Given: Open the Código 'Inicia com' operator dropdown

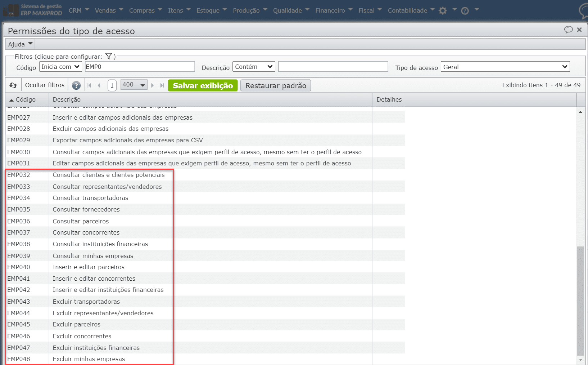Looking at the screenshot, I should (60, 67).
